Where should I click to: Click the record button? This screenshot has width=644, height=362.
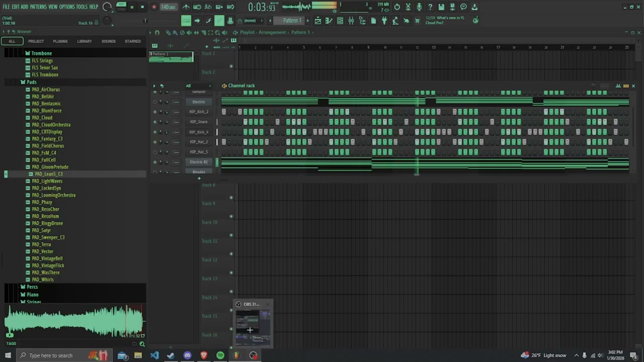click(154, 7)
